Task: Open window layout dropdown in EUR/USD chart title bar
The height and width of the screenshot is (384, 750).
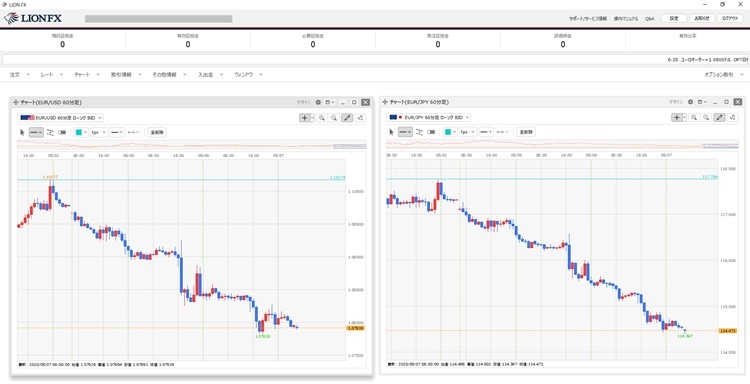Action: coord(330,102)
